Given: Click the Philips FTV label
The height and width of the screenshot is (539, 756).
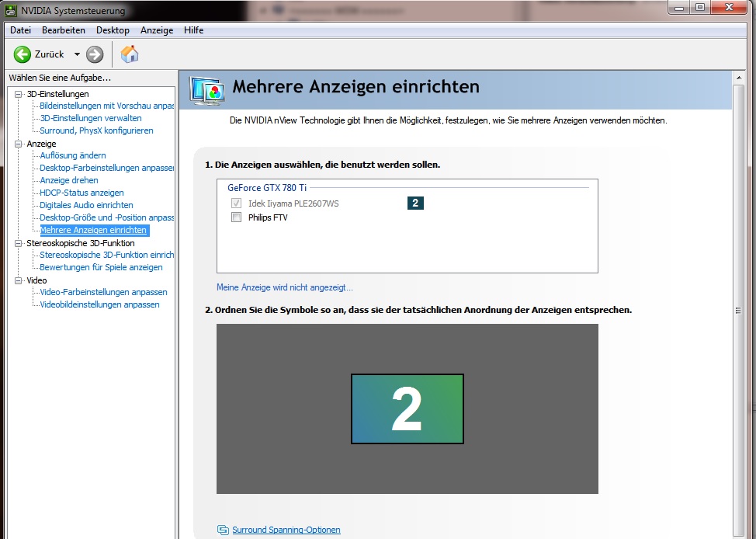Looking at the screenshot, I should [x=268, y=217].
